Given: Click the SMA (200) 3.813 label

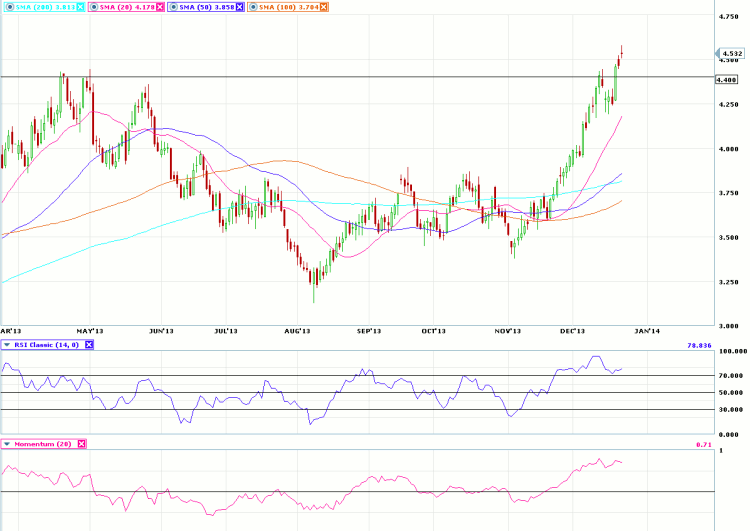Looking at the screenshot, I should click(43, 7).
